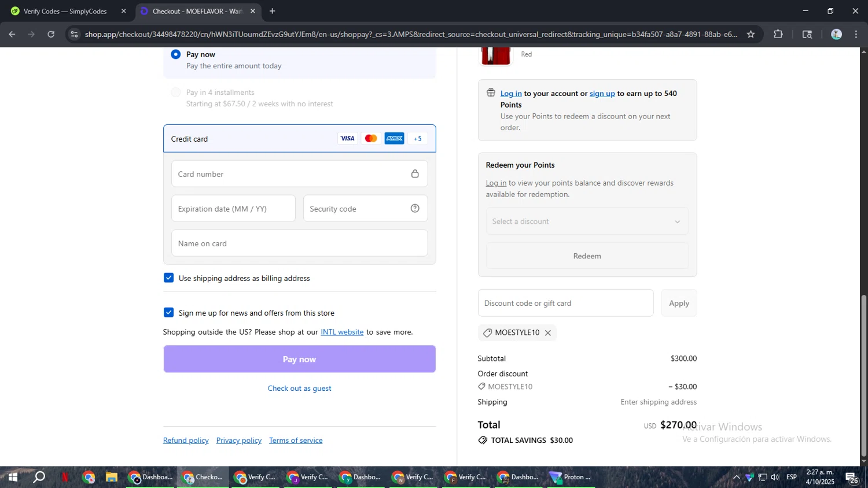The image size is (868, 488).
Task: Click the red product thumbnail image
Action: 496,56
